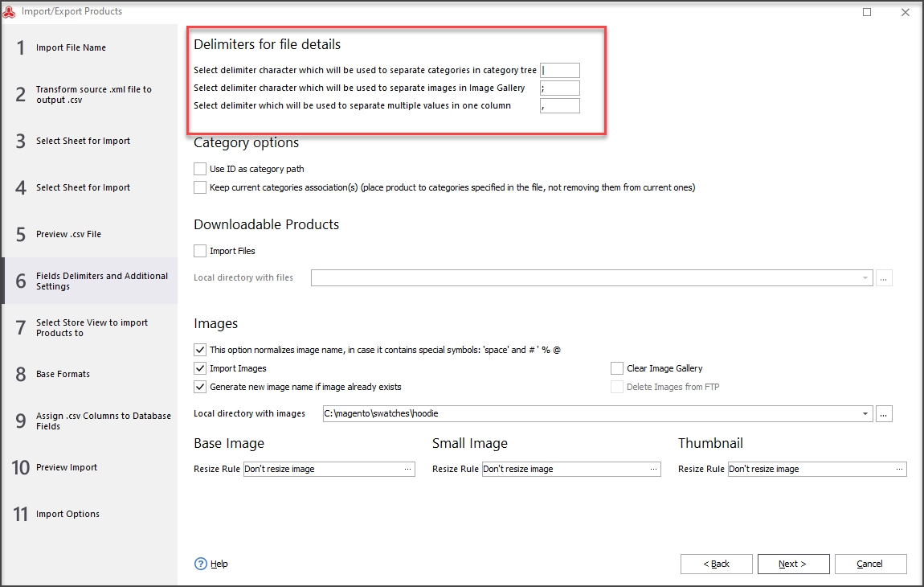
Task: Open Small Image resize rule ellipsis
Action: (653, 469)
